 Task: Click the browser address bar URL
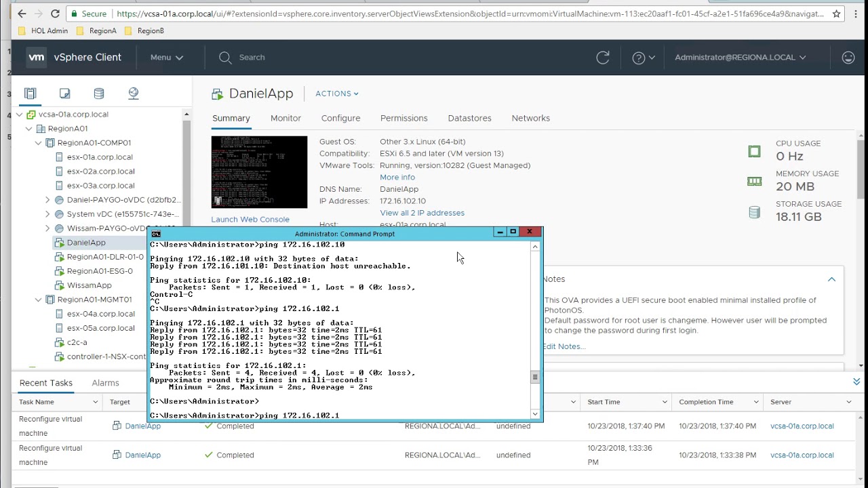(x=470, y=14)
